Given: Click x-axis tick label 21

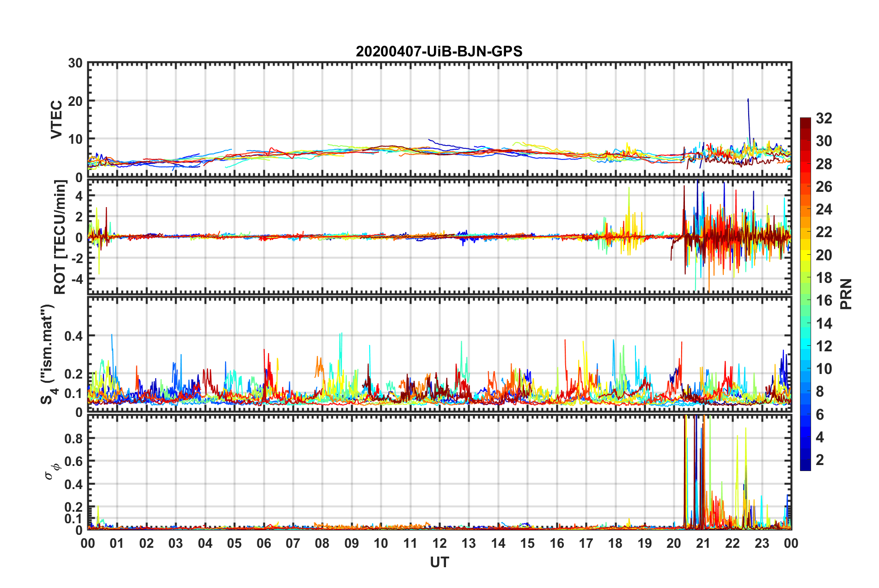Looking at the screenshot, I should (x=703, y=544).
